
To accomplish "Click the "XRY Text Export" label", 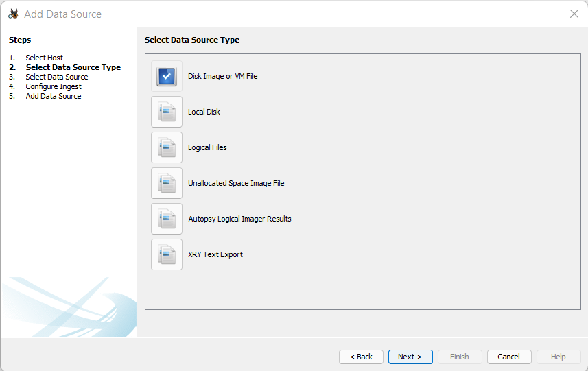I will coord(215,254).
